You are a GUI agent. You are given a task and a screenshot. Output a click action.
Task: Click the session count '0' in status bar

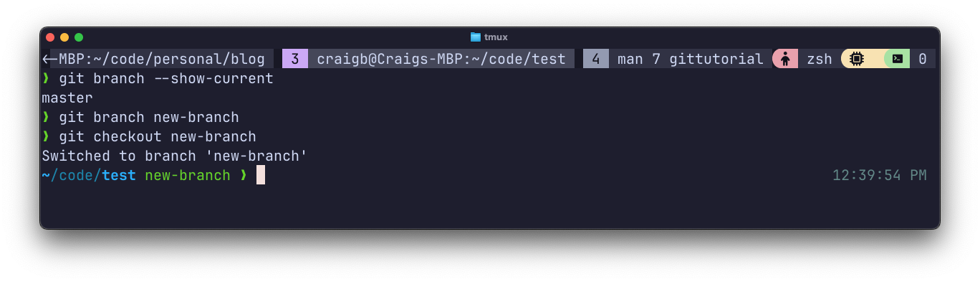tap(923, 59)
